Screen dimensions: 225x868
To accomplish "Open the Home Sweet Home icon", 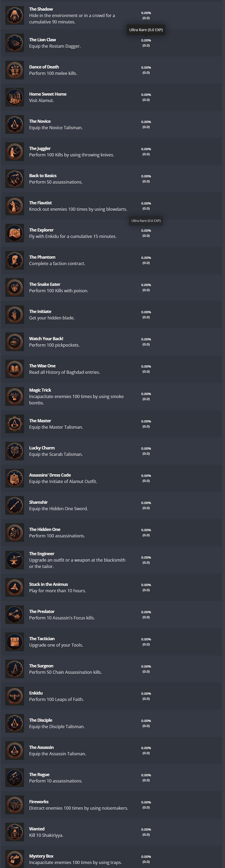I will click(x=14, y=97).
